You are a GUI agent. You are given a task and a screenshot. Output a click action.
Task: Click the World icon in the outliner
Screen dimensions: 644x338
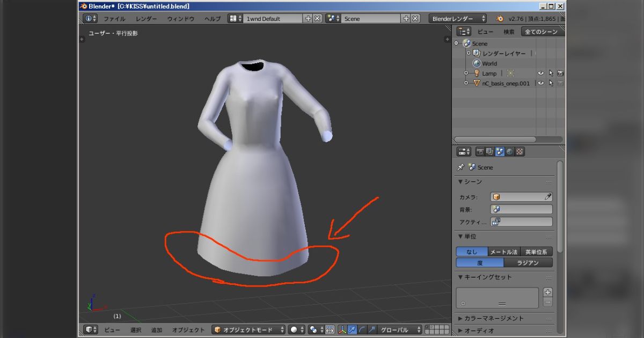pyautogui.click(x=477, y=63)
